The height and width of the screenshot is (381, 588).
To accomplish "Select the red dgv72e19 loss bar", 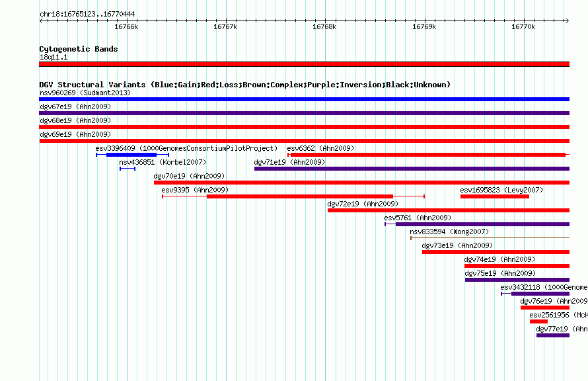I will pyautogui.click(x=449, y=210).
